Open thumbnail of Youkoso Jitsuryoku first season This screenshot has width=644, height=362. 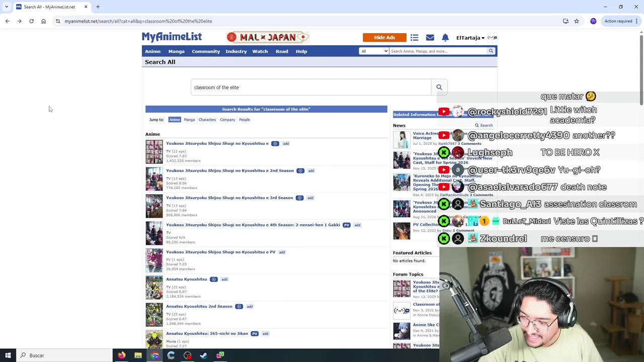pyautogui.click(x=154, y=152)
